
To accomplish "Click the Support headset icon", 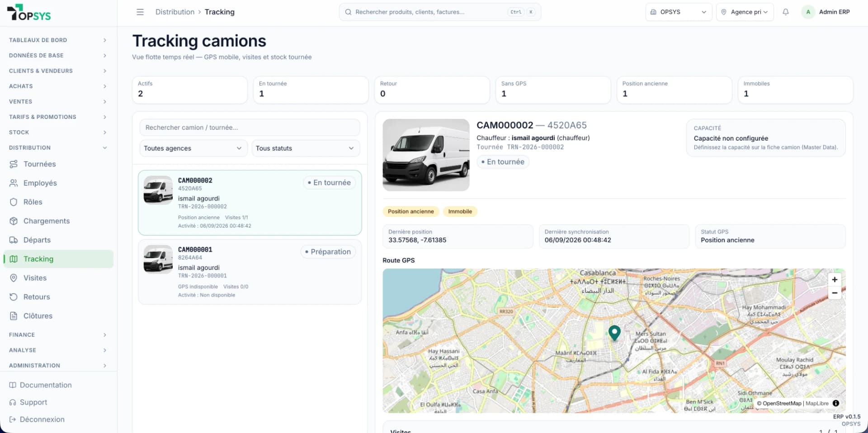I will coord(13,402).
